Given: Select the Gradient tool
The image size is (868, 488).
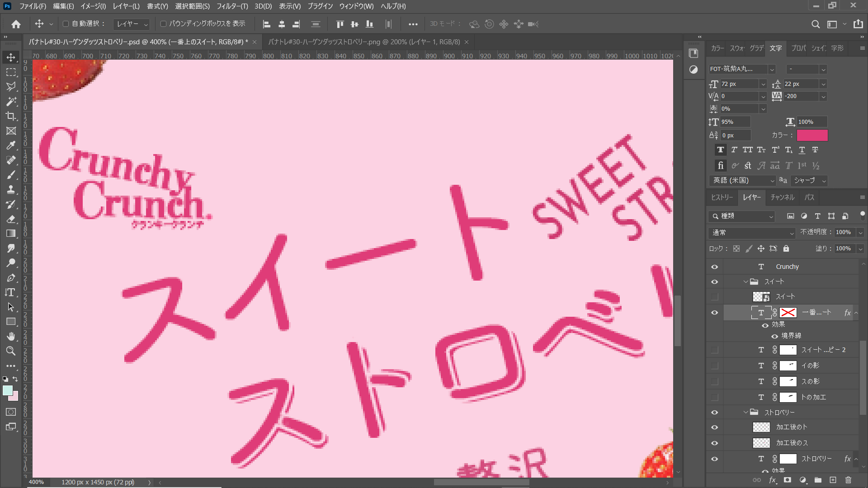Looking at the screenshot, I should tap(11, 234).
